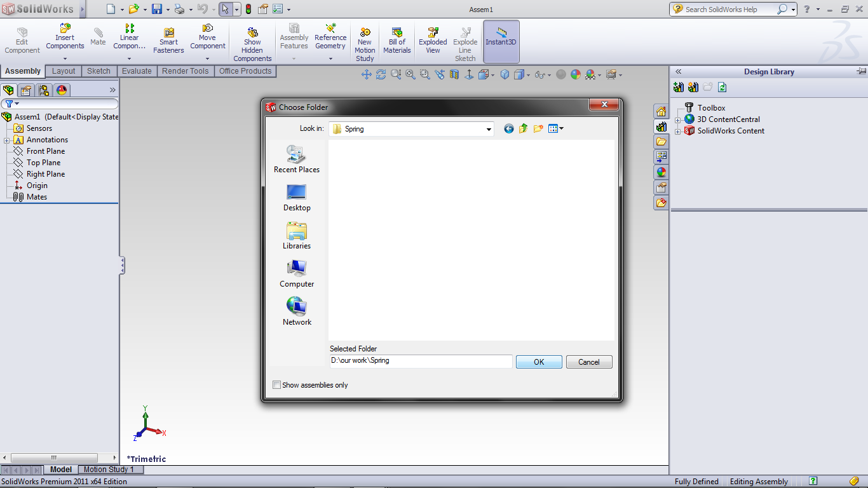Click Cancel in Choose Folder dialog

[589, 362]
